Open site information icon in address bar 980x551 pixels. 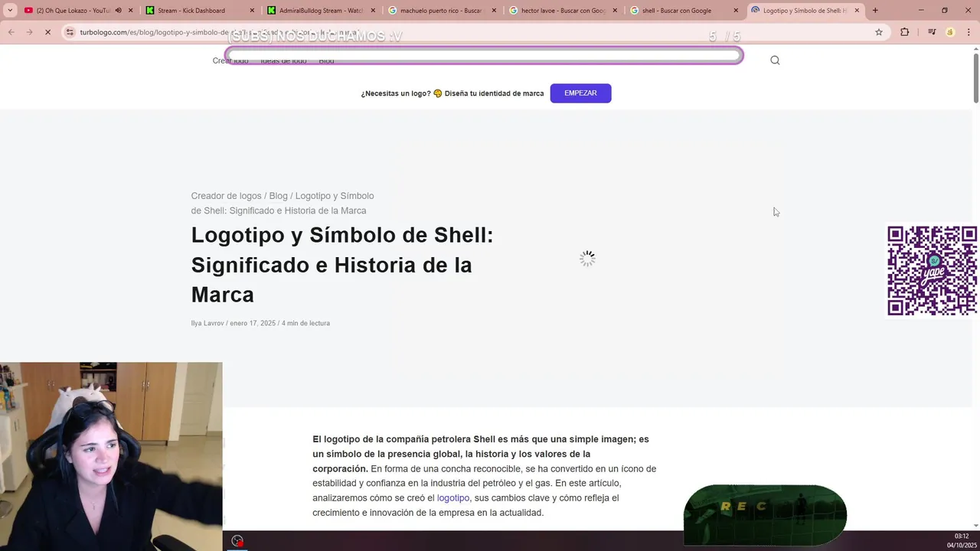click(70, 32)
